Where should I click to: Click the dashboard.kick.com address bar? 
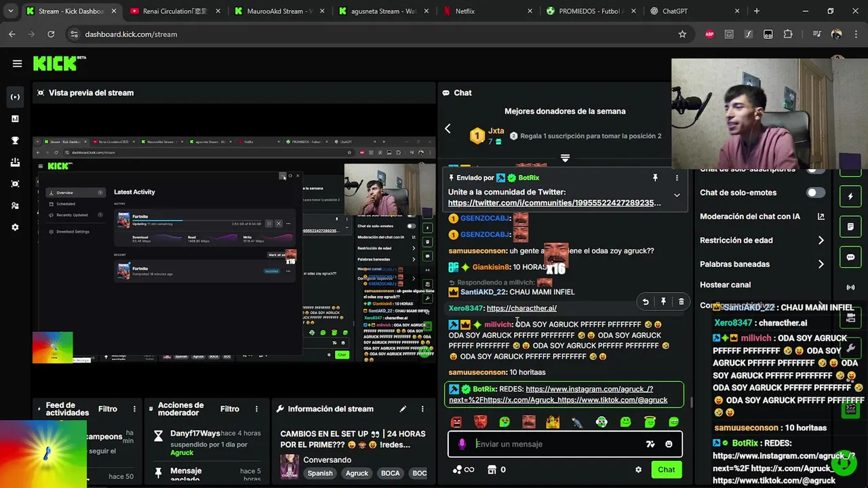378,34
